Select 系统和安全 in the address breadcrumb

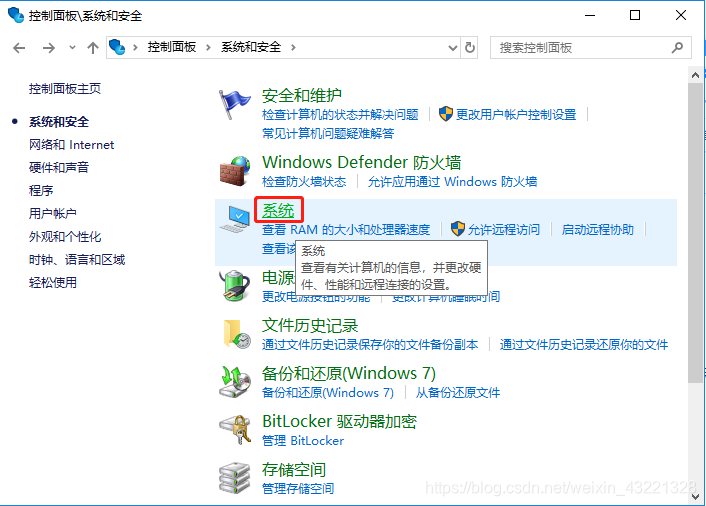[x=251, y=47]
